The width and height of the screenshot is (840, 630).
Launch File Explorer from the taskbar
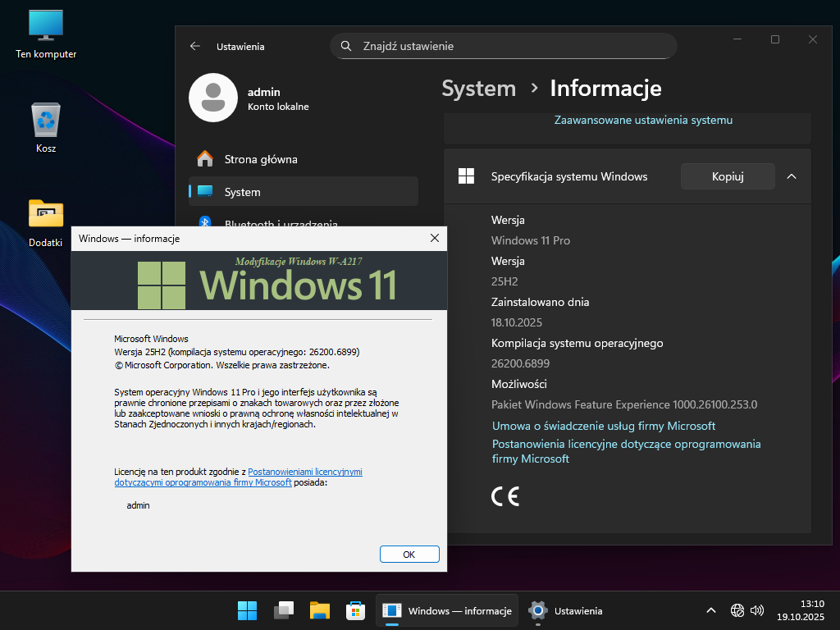[319, 610]
